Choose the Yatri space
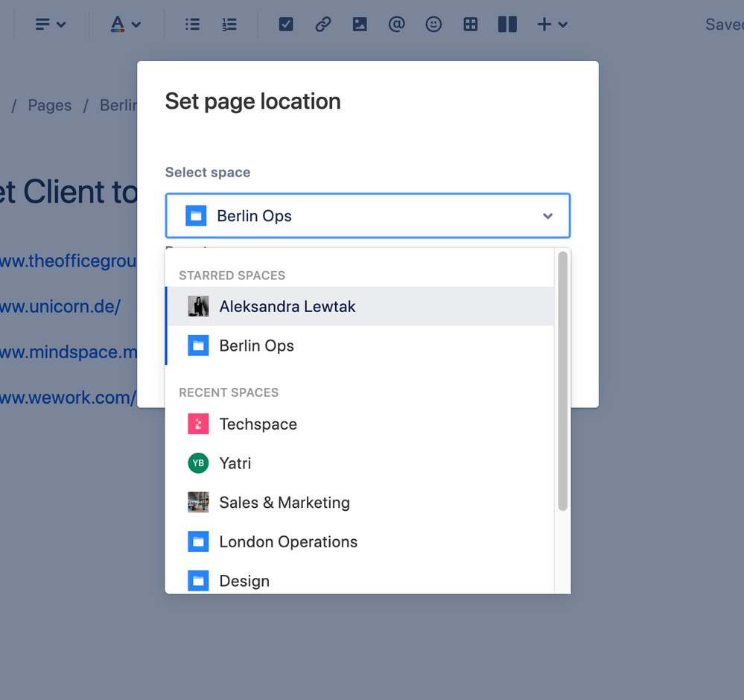 (360, 463)
